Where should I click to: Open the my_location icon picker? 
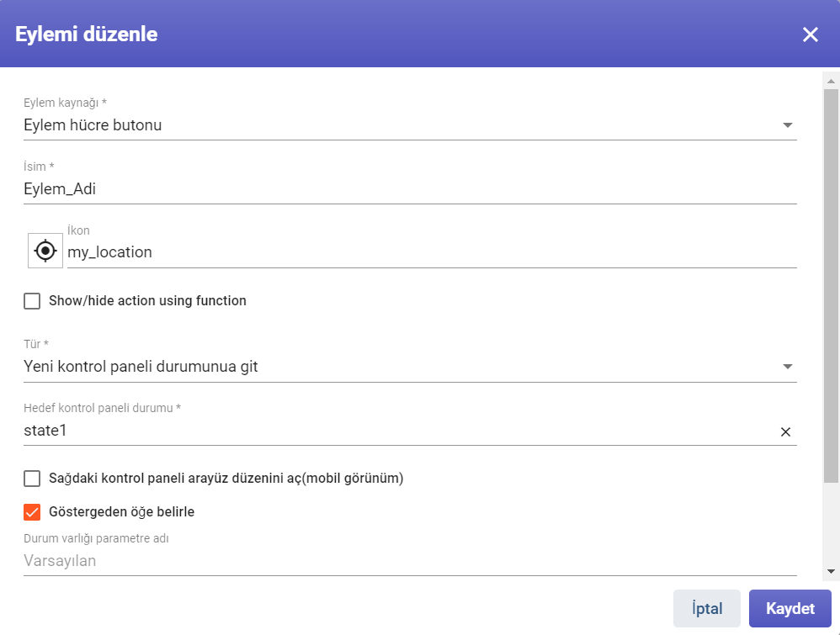pyautogui.click(x=45, y=251)
